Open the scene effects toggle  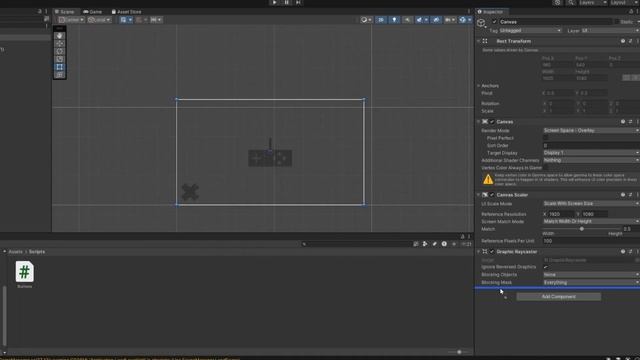pos(421,20)
